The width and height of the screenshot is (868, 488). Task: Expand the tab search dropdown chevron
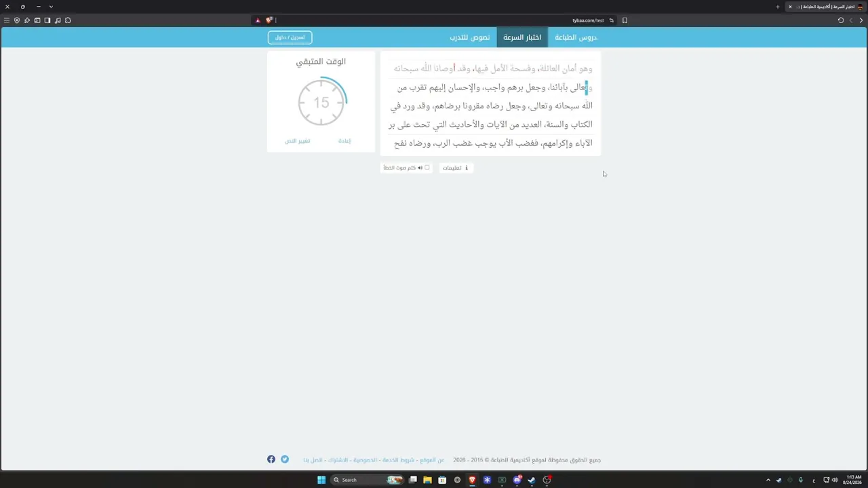[x=51, y=7]
